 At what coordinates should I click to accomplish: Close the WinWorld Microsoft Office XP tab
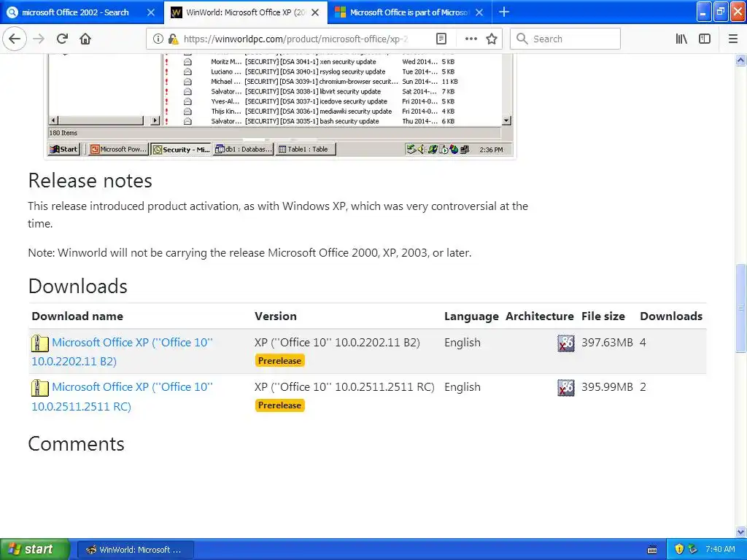tap(315, 12)
